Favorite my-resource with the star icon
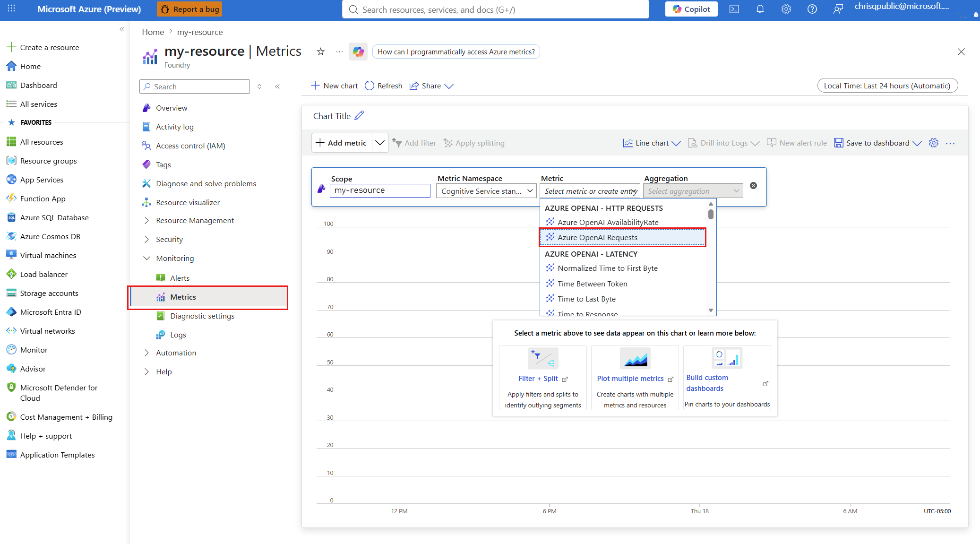 coord(320,52)
